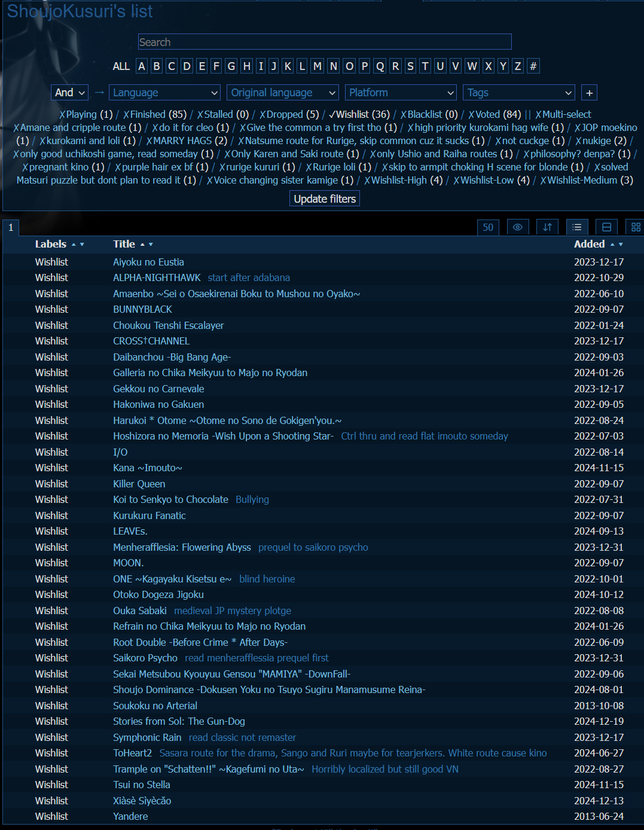Switch to grid display icon

635,227
